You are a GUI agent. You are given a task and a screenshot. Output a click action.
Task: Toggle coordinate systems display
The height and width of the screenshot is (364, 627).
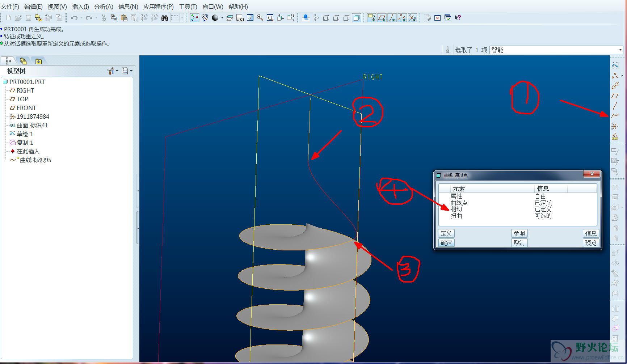[412, 18]
